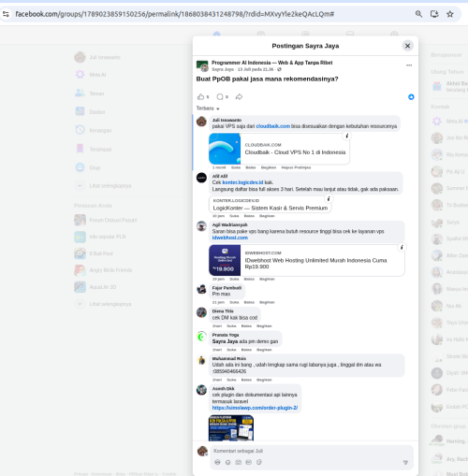
Task: Bookmark this page with the star icon
Action: pyautogui.click(x=450, y=14)
